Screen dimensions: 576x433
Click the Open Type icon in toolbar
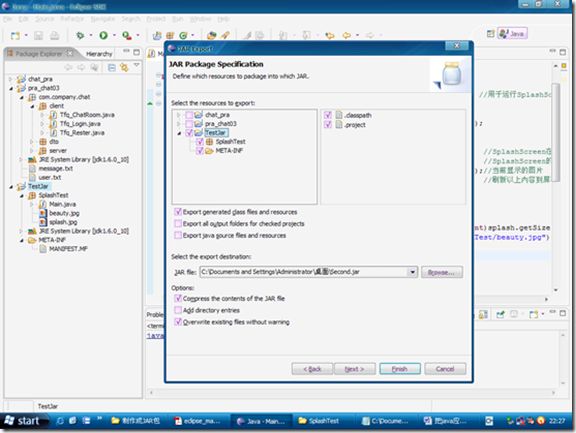pos(212,35)
